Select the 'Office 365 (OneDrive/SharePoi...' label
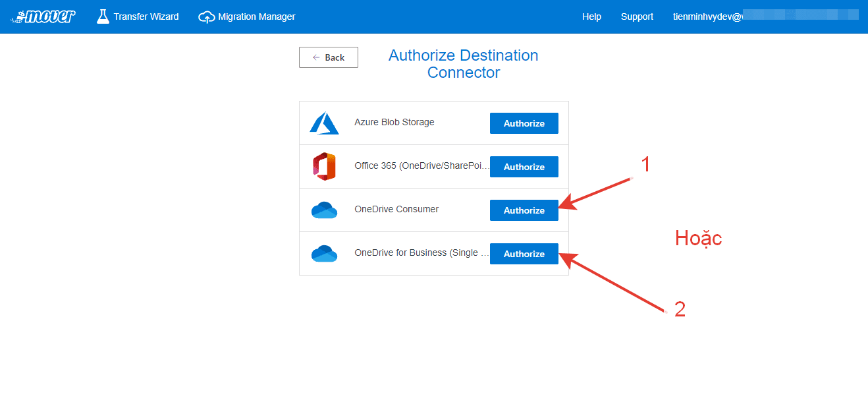This screenshot has height=414, width=868. pos(422,165)
